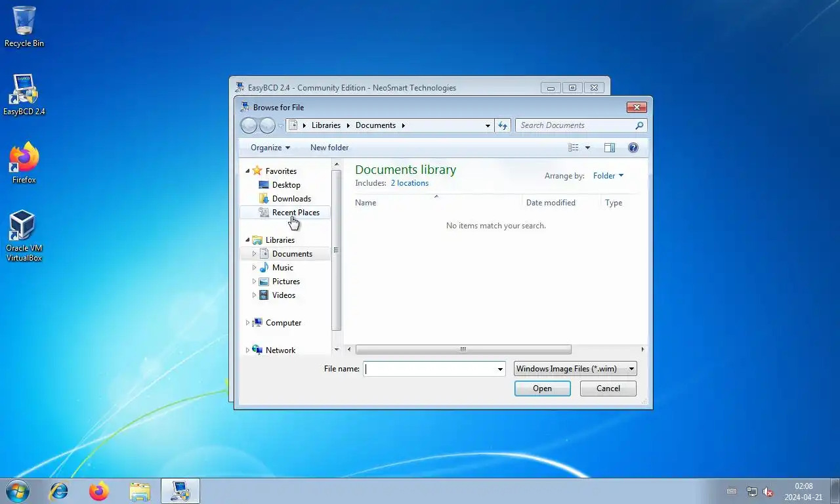Collapse the Libraries group

[247, 240]
